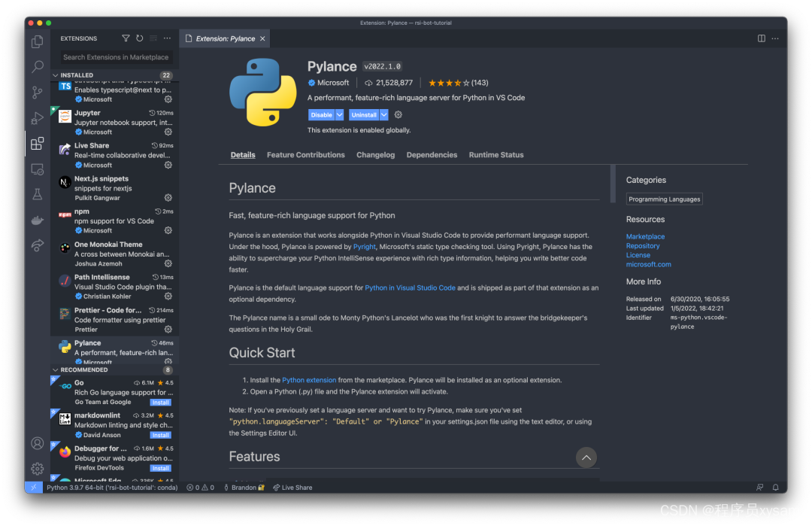Open Run and Debug view
Screen dimensions: 812x526
pos(38,118)
